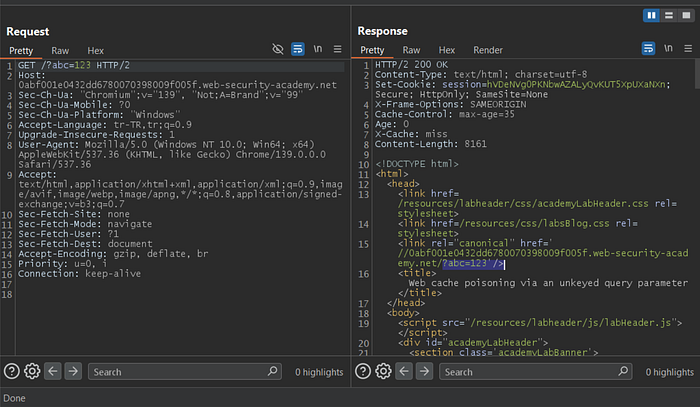Screen dimensions: 700x407
Task: Go to next match arrow in Response
Action: [425, 371]
